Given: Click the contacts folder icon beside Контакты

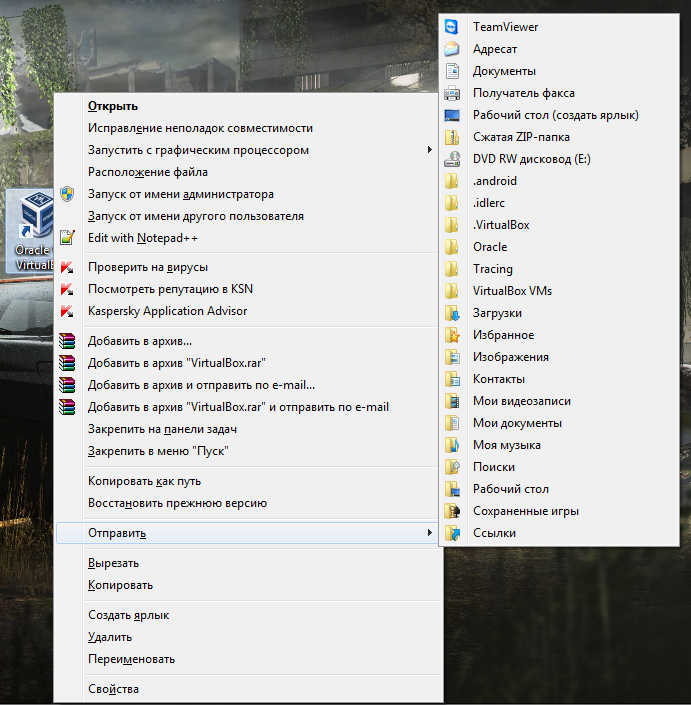Looking at the screenshot, I should (451, 379).
